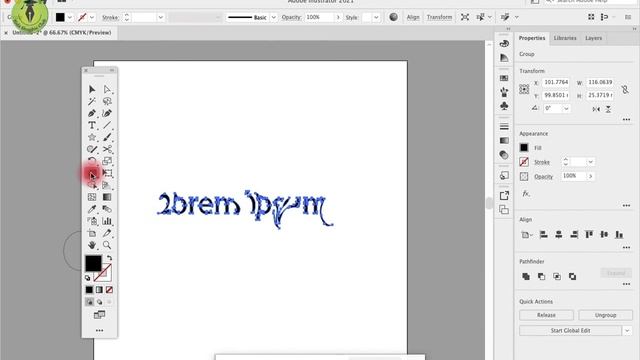
Task: Select the Hand tool
Action: pyautogui.click(x=92, y=245)
